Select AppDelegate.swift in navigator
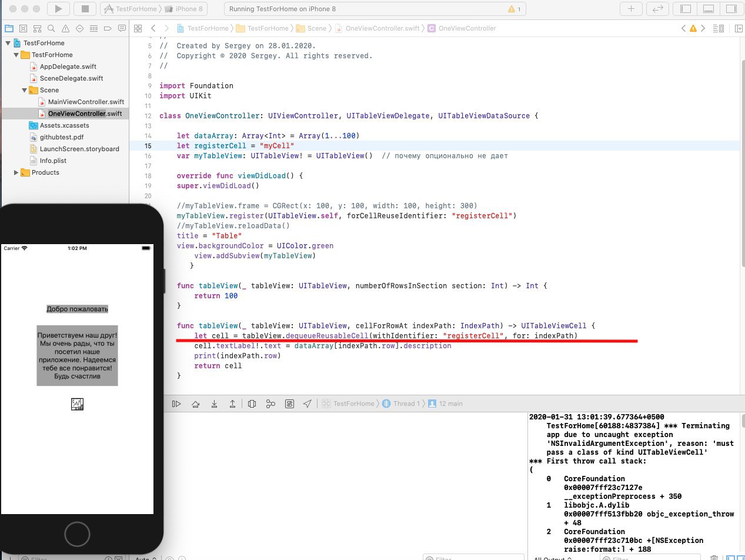The image size is (745, 560). [x=68, y=66]
